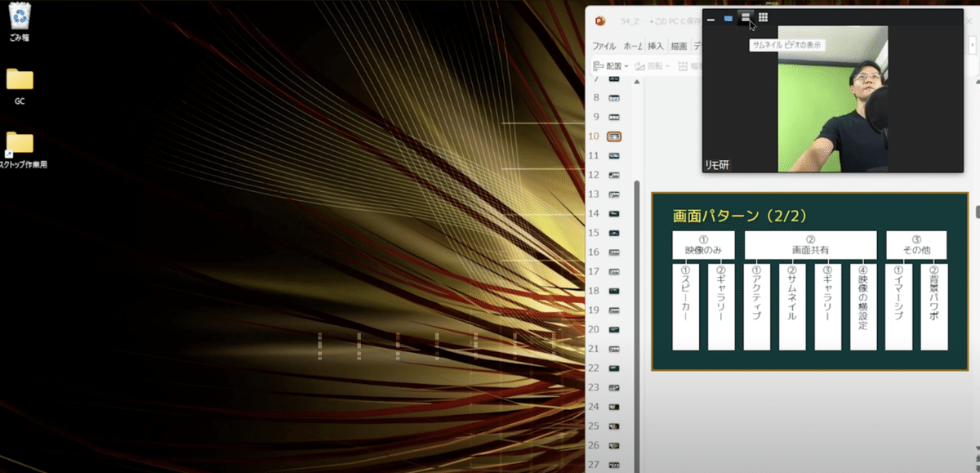
Task: Select slide 23 thumbnail
Action: coord(614,387)
